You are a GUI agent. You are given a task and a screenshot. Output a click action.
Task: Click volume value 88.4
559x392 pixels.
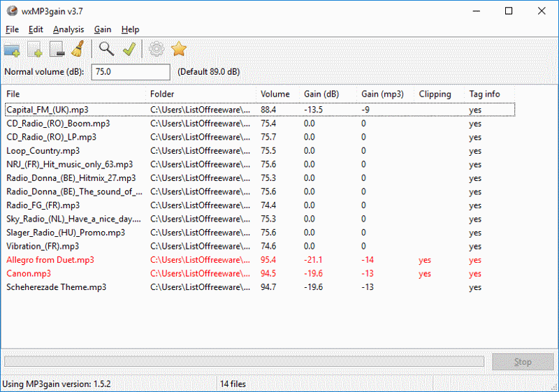(x=268, y=110)
